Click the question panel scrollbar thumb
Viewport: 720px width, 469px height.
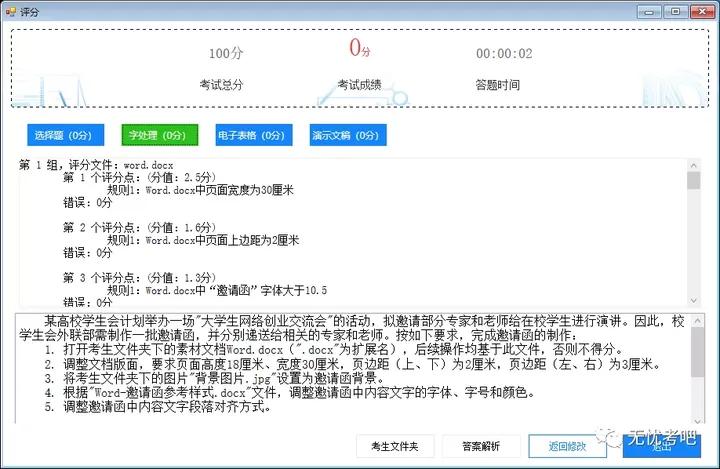[698, 352]
